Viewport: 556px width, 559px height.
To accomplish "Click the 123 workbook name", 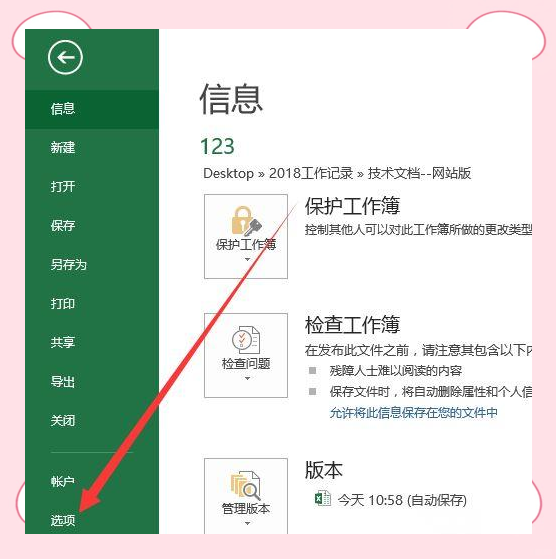I will point(217,147).
